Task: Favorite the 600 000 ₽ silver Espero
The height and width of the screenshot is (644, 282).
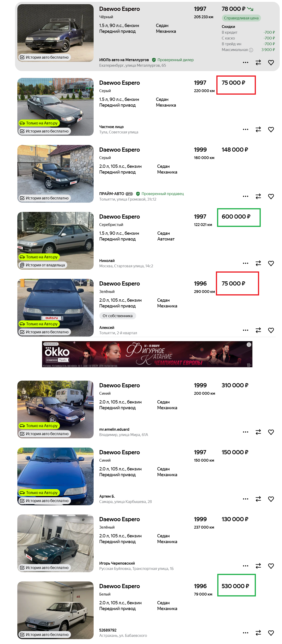Action: [x=271, y=263]
